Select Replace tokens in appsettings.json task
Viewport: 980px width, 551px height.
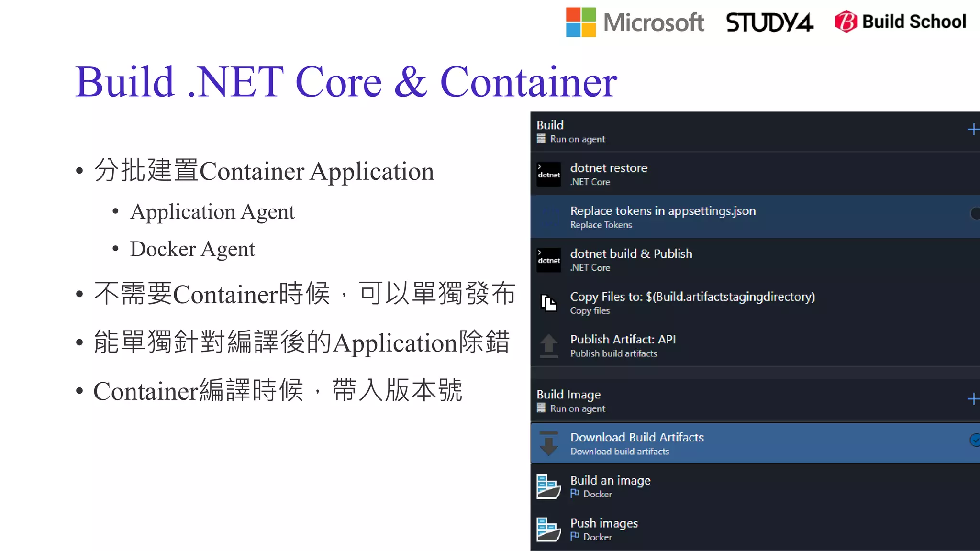(755, 217)
